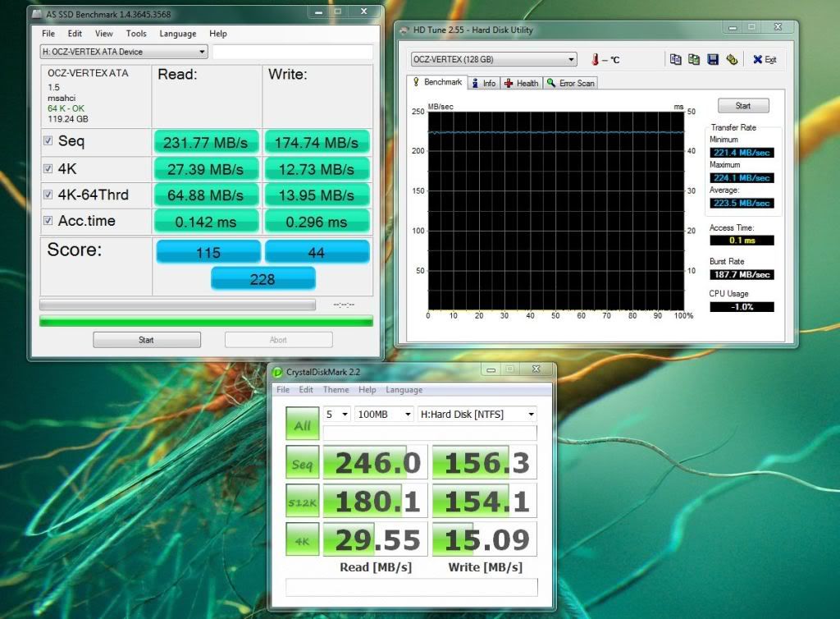This screenshot has width=840, height=619.
Task: Open the AS SSD File menu
Action: (48, 33)
